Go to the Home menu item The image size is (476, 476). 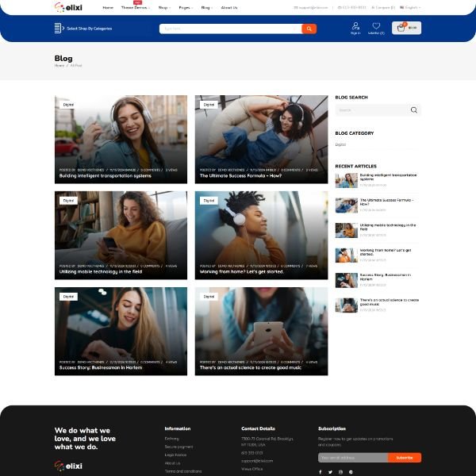tap(108, 8)
